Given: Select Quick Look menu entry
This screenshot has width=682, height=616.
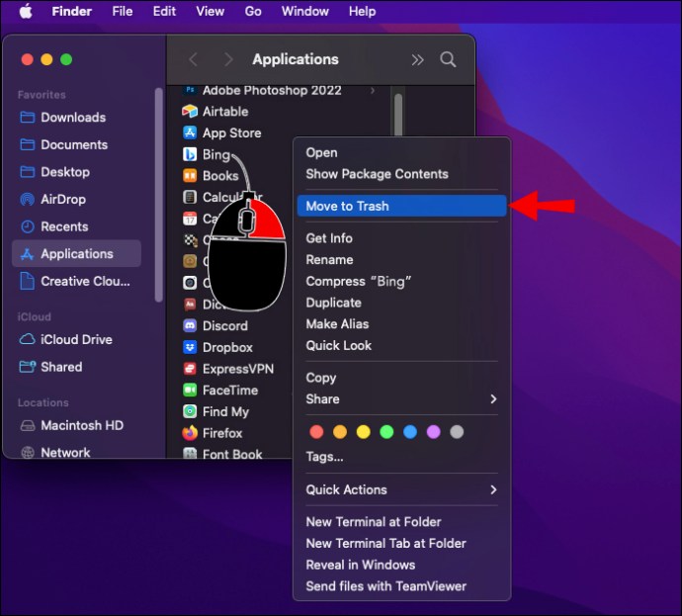Looking at the screenshot, I should [338, 345].
